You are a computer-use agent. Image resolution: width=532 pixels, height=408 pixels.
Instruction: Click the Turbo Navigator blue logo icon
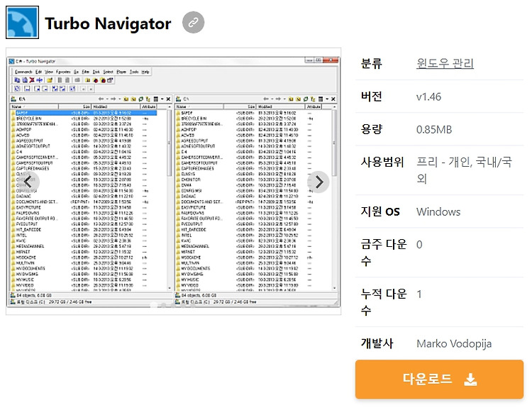pos(23,23)
